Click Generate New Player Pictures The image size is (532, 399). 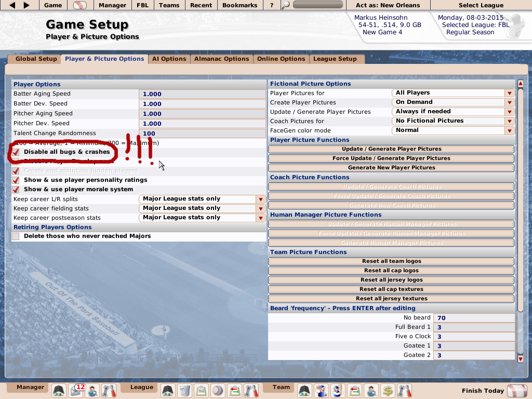[x=391, y=167]
